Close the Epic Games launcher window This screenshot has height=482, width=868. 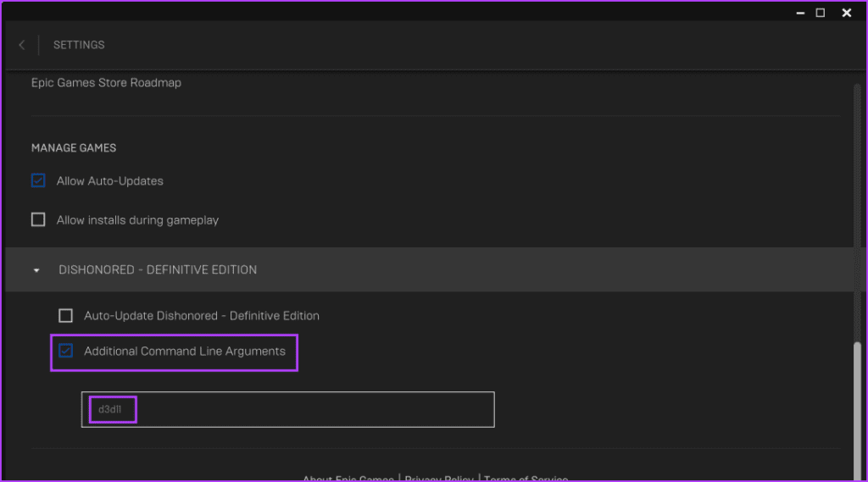tap(847, 13)
